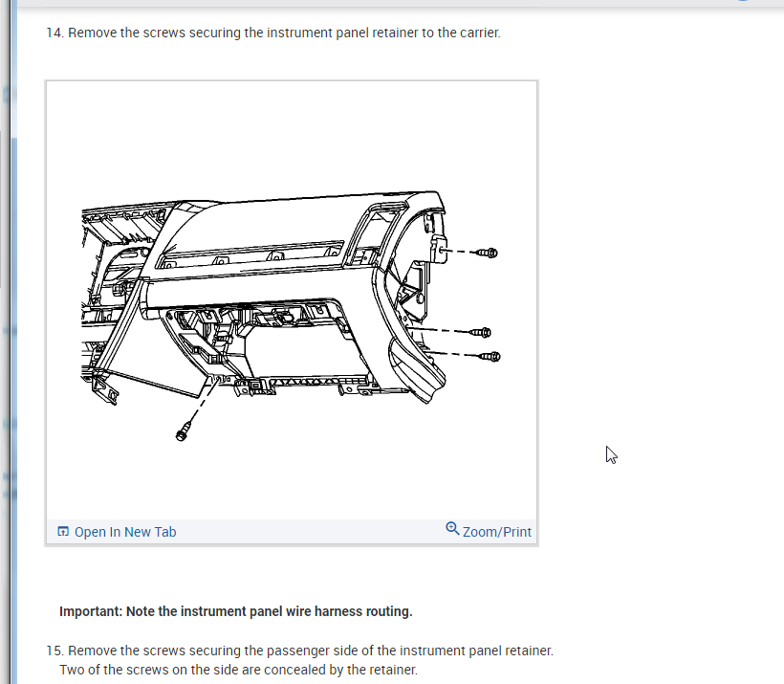Click the Zoom/Print link under the diagram
The image size is (784, 684).
point(496,532)
